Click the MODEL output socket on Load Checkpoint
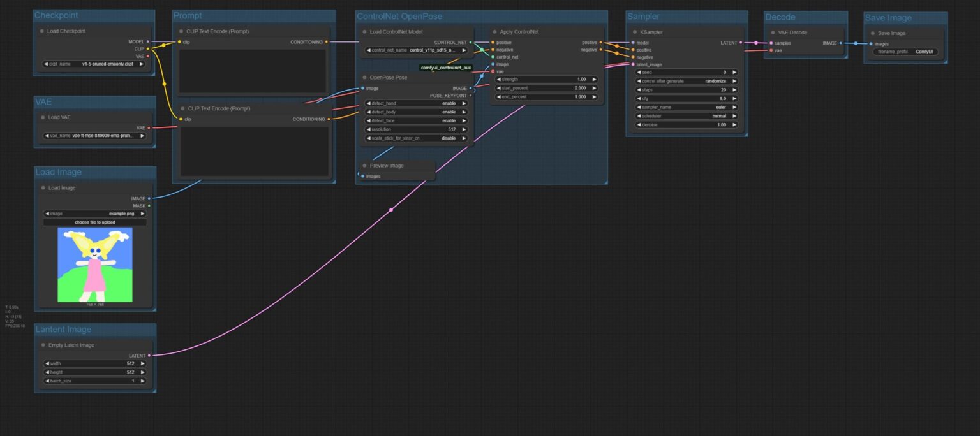 tap(149, 40)
